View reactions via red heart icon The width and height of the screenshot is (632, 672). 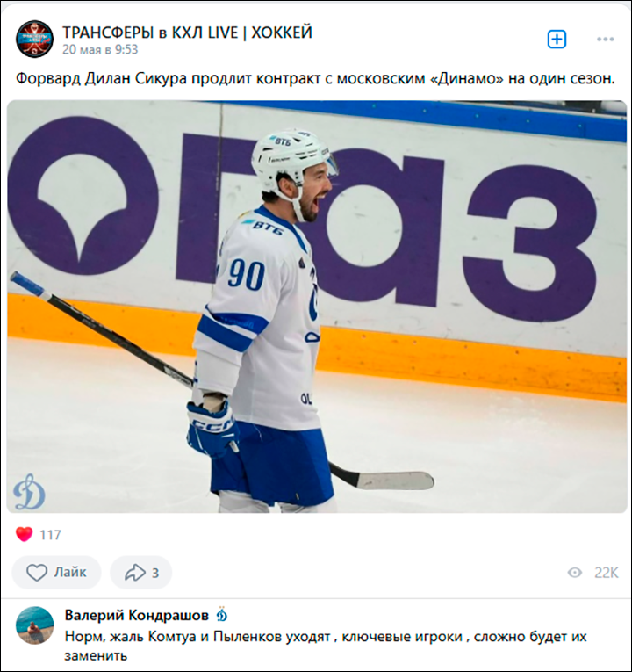click(x=24, y=534)
